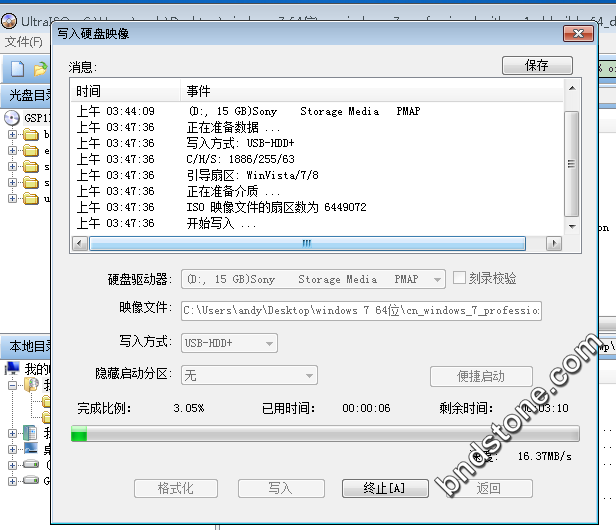Click the 终止[A] abort button

click(385, 488)
